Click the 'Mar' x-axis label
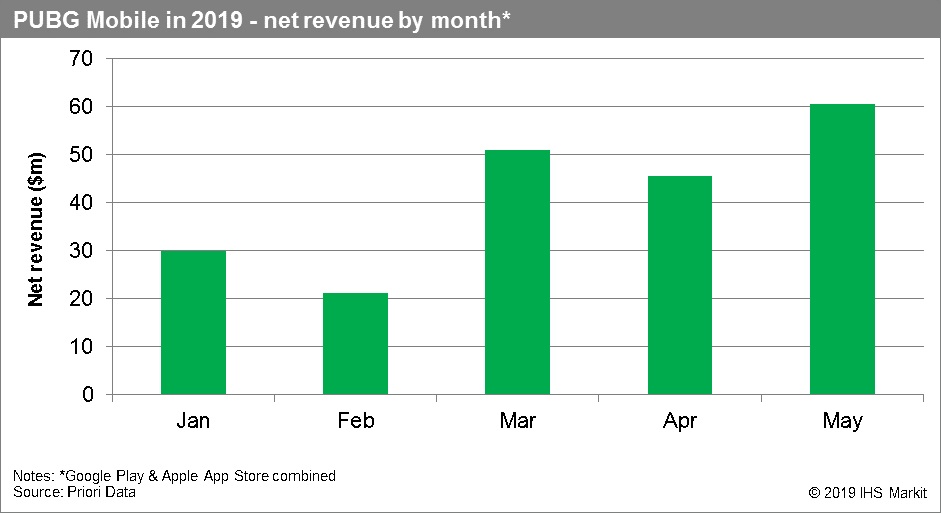The image size is (941, 513). pyautogui.click(x=517, y=421)
